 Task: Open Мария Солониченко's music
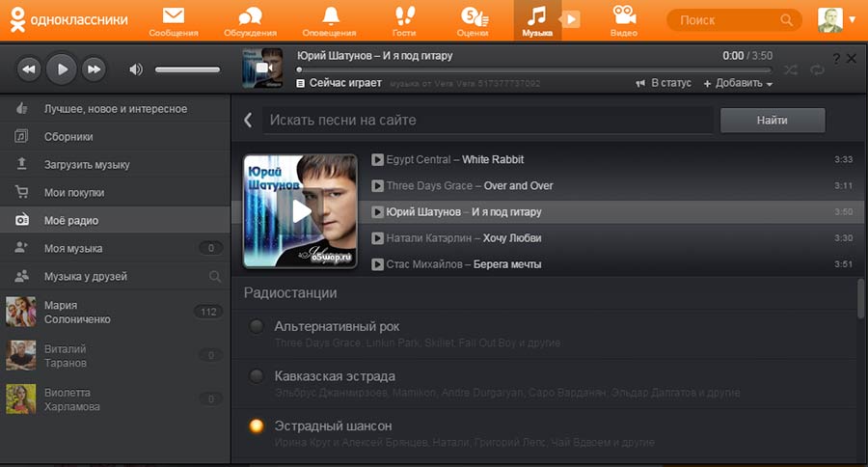pos(115,312)
